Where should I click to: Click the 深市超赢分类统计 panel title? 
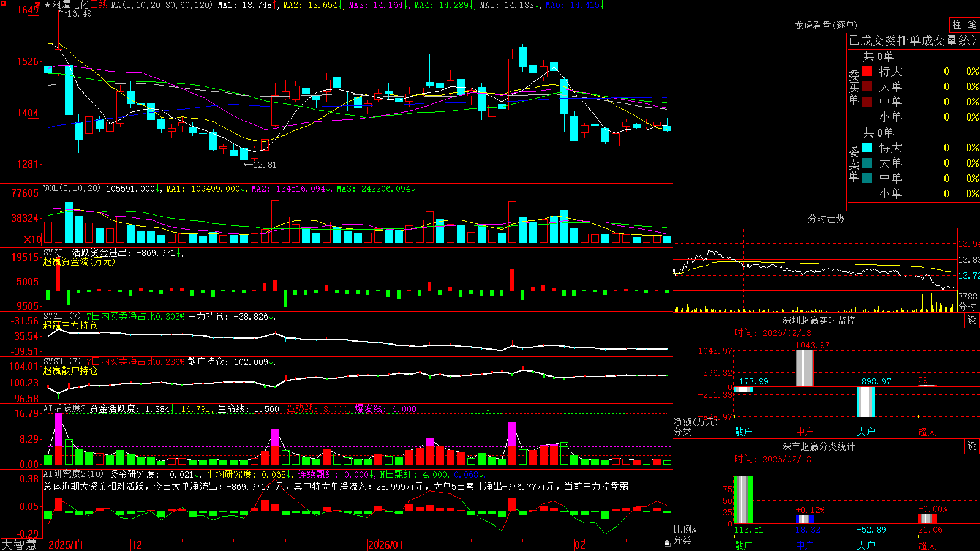tap(819, 446)
